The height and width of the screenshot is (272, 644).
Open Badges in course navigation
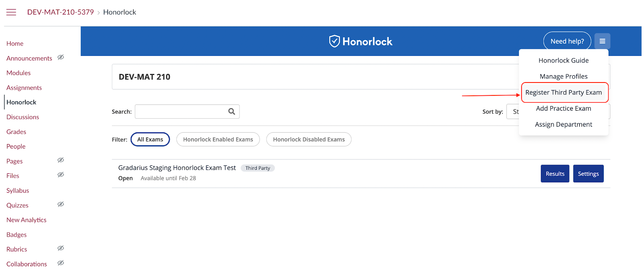point(17,235)
